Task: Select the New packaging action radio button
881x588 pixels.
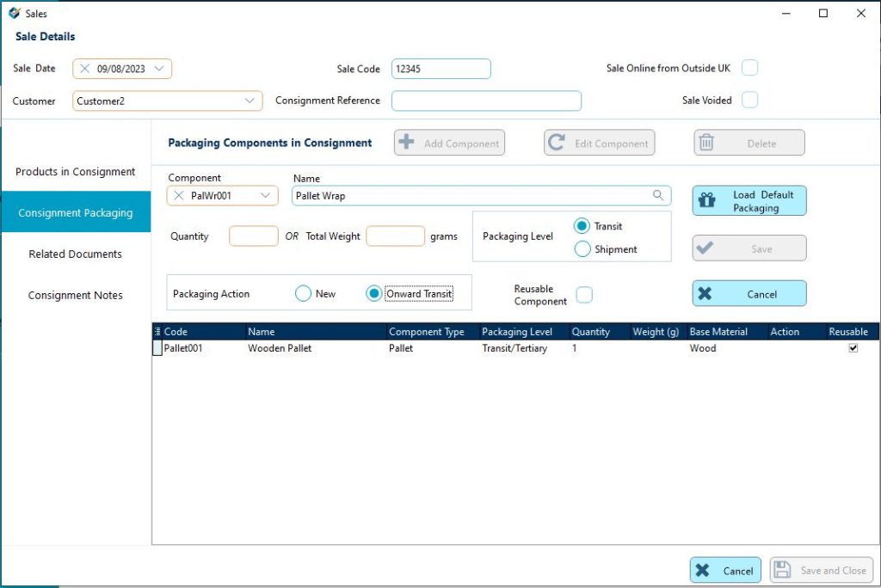Action: pyautogui.click(x=303, y=292)
